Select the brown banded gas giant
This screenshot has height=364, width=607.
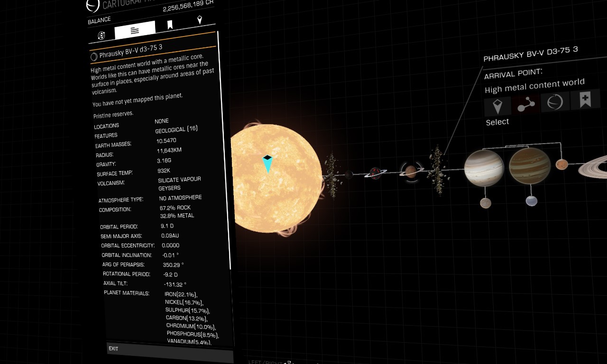pos(530,165)
